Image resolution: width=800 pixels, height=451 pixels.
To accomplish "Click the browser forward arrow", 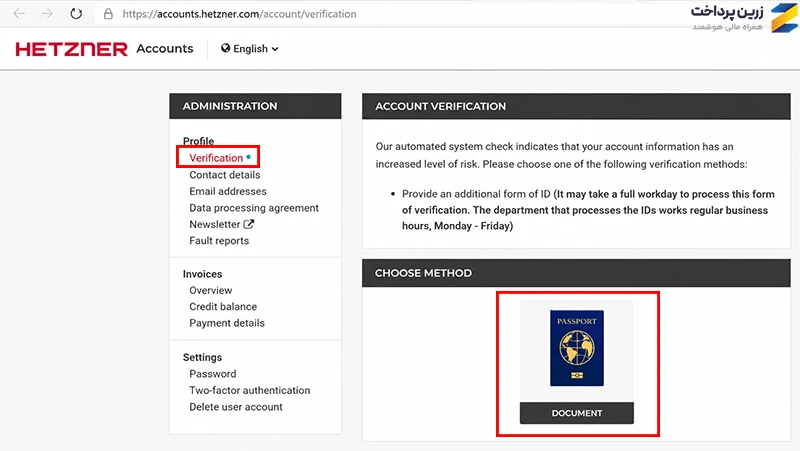I will pos(47,14).
